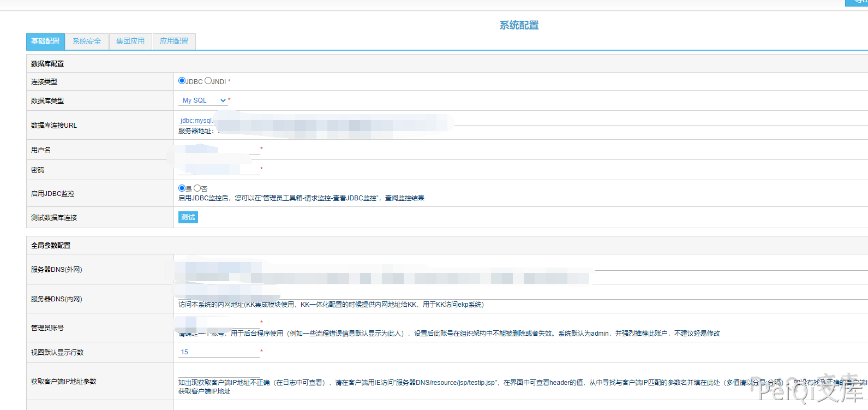
Task: Focus the 密码 input field
Action: (x=218, y=169)
